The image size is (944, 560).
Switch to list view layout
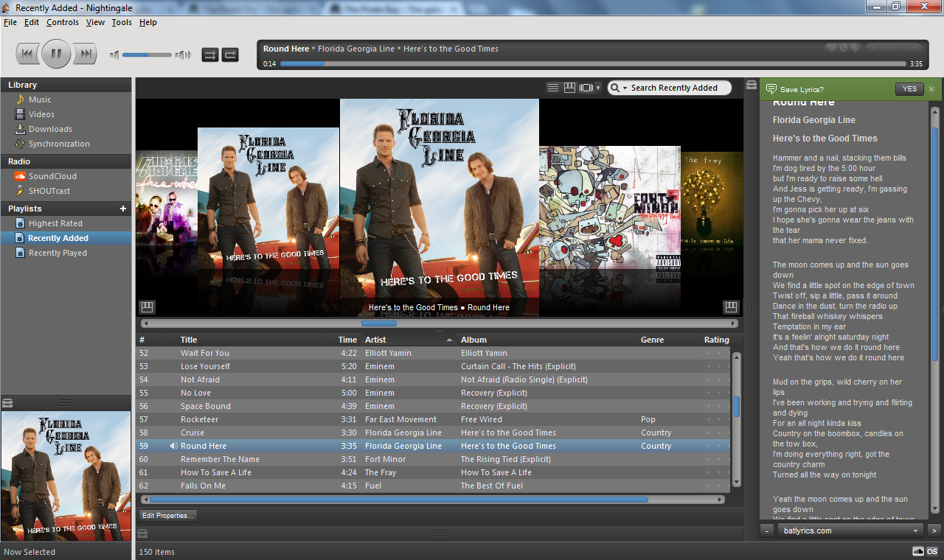[x=552, y=88]
